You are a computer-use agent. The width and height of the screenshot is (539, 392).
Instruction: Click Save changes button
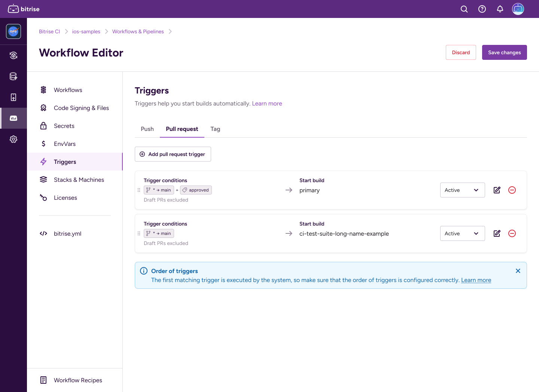[504, 52]
